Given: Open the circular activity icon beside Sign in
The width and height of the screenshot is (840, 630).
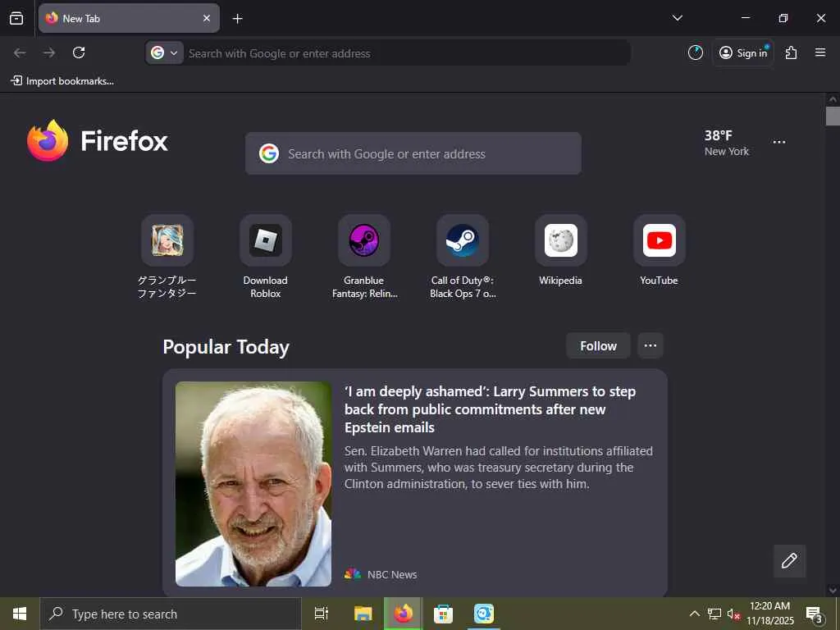Looking at the screenshot, I should (x=696, y=52).
